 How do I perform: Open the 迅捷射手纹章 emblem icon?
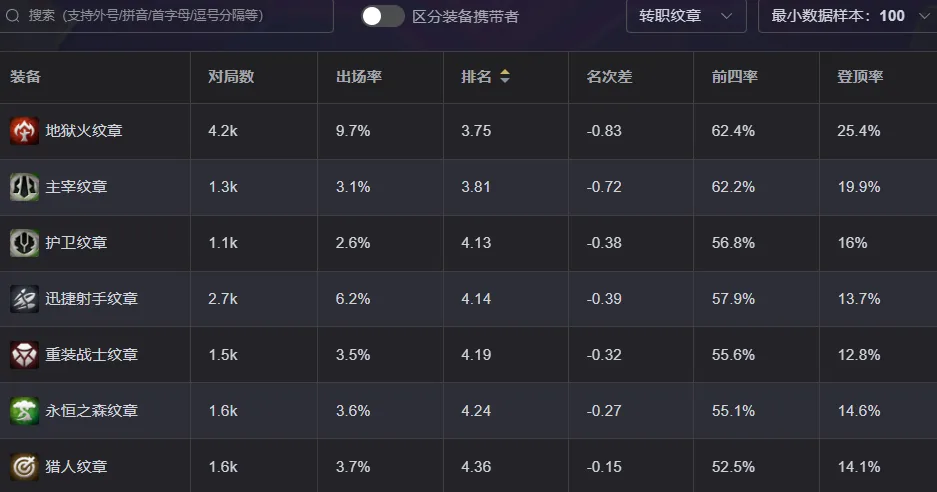25,299
